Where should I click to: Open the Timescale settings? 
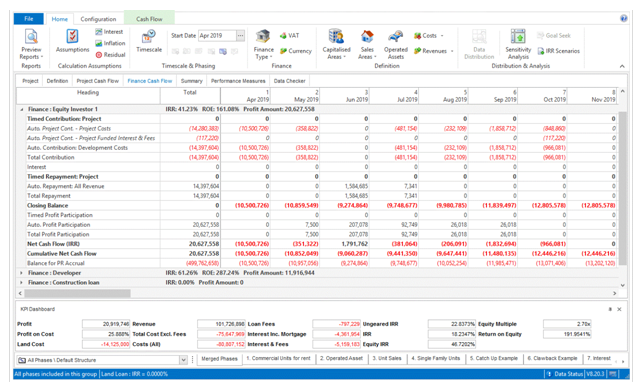149,41
